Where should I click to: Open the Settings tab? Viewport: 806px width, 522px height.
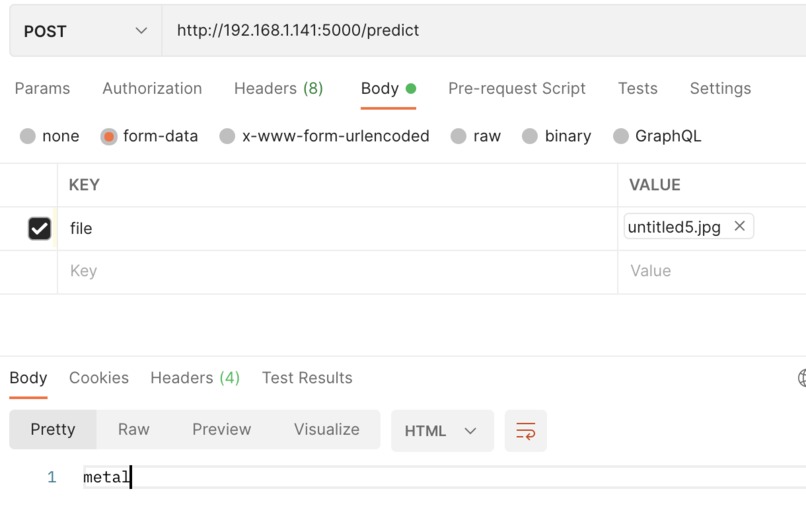pyautogui.click(x=720, y=88)
